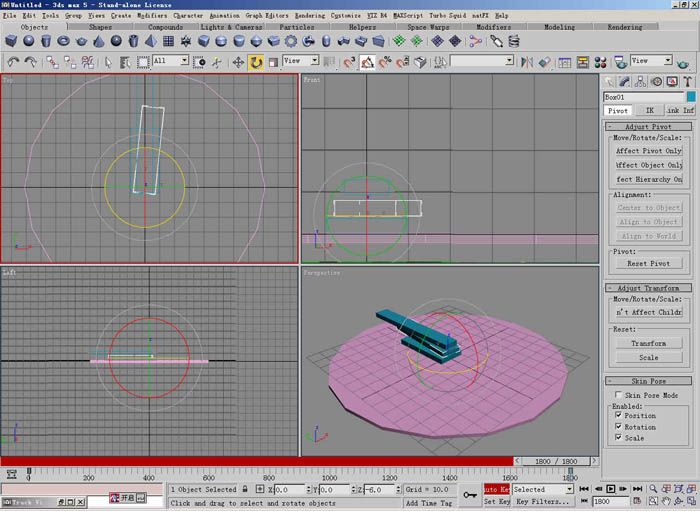This screenshot has width=700, height=511.
Task: Click the Box01 object color swatch
Action: pyautogui.click(x=691, y=97)
